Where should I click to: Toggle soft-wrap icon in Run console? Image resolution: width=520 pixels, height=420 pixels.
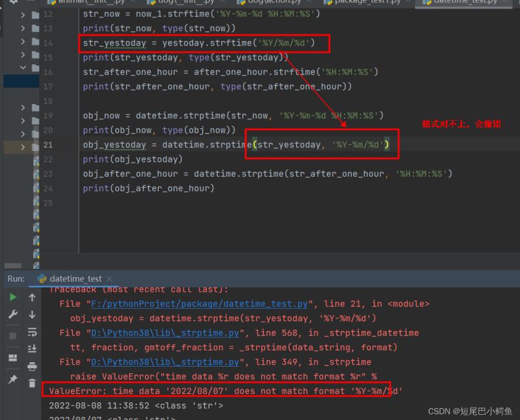click(x=32, y=332)
